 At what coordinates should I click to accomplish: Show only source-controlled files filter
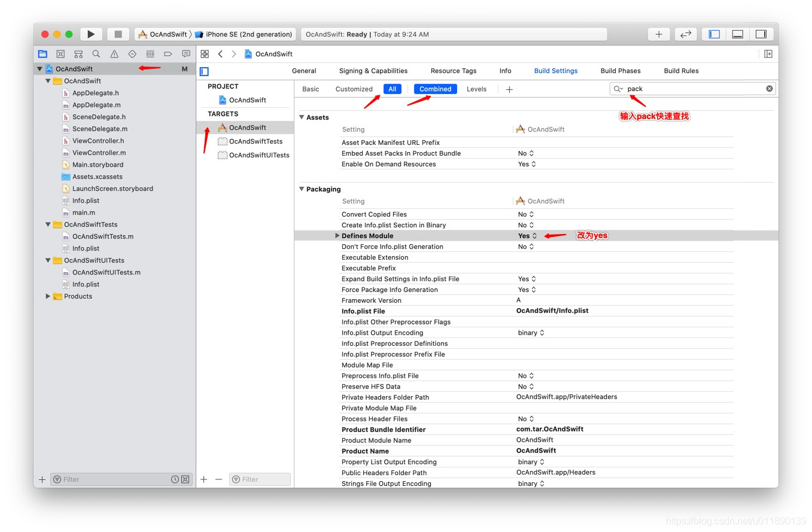click(x=185, y=479)
